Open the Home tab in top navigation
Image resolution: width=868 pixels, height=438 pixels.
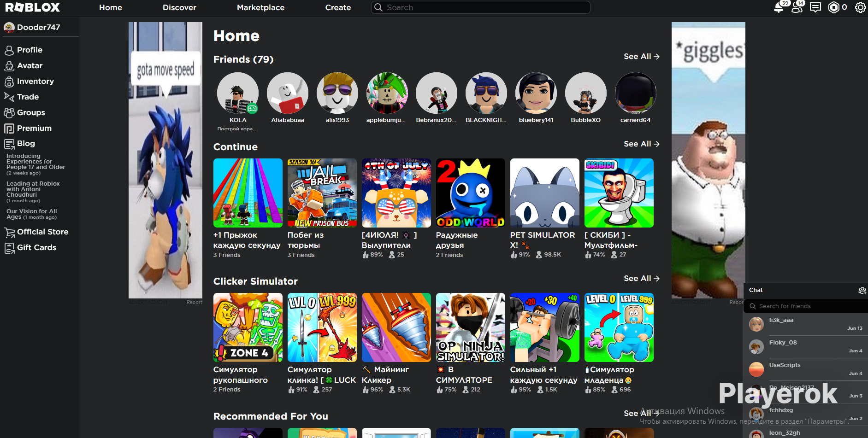[111, 7]
